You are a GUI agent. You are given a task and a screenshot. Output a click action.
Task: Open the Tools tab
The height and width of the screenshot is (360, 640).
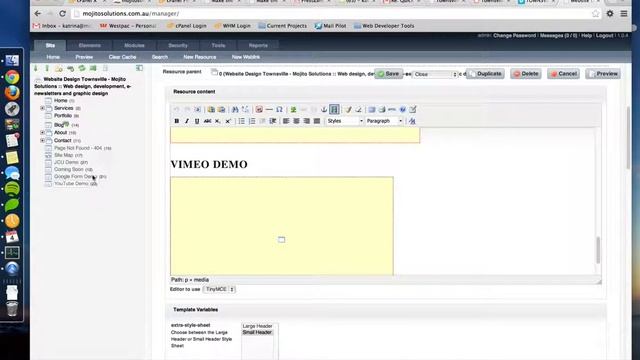tap(218, 45)
